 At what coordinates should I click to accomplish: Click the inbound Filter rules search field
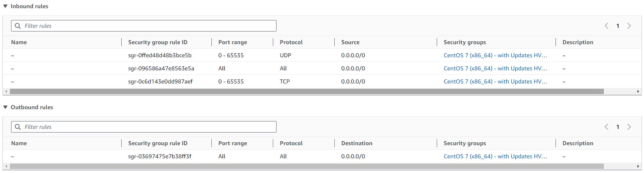pos(144,26)
